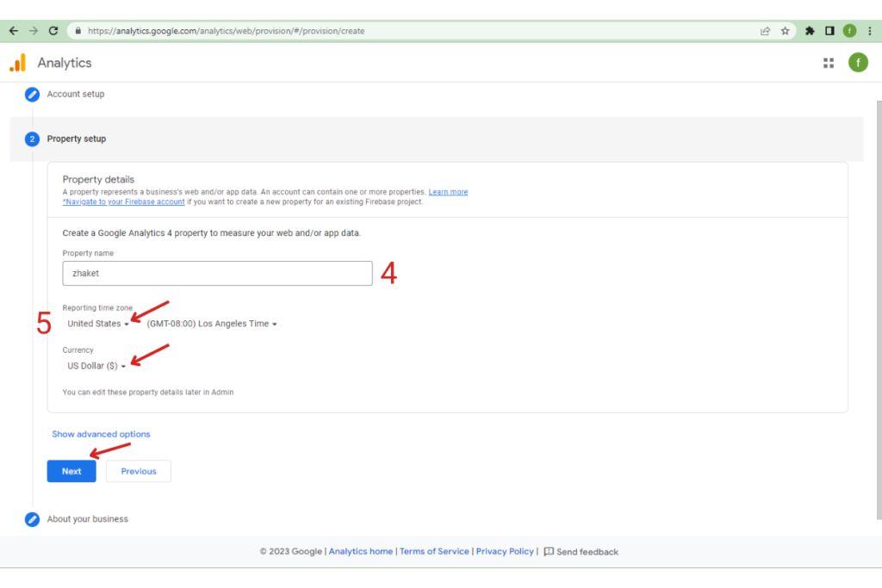The width and height of the screenshot is (882, 588).
Task: Open the Google account avatar in Analytics header
Action: [858, 62]
